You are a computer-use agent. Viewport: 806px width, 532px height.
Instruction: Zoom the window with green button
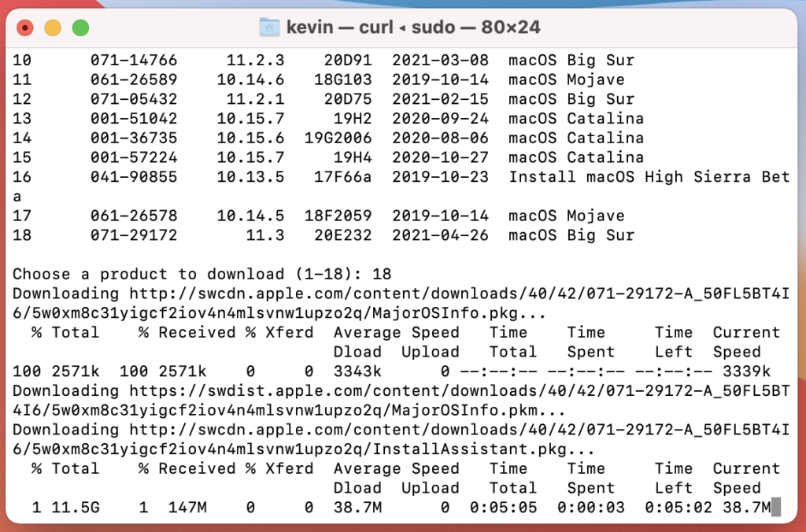[x=80, y=28]
